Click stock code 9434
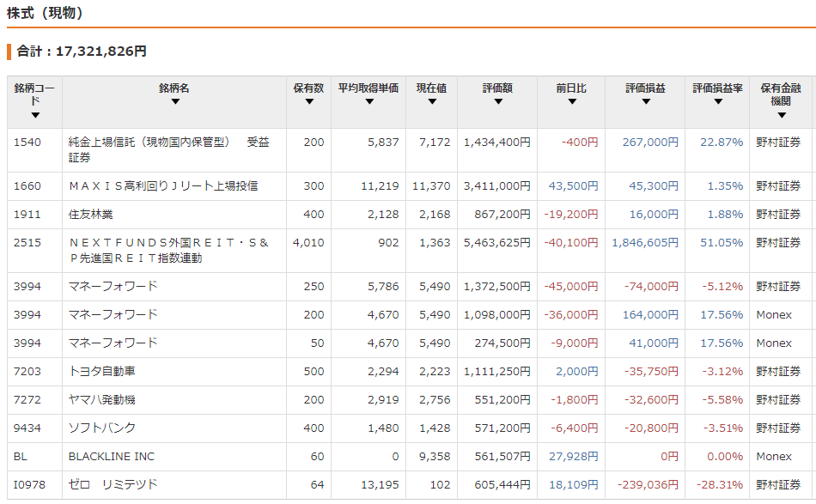Image resolution: width=816 pixels, height=504 pixels. click(27, 428)
